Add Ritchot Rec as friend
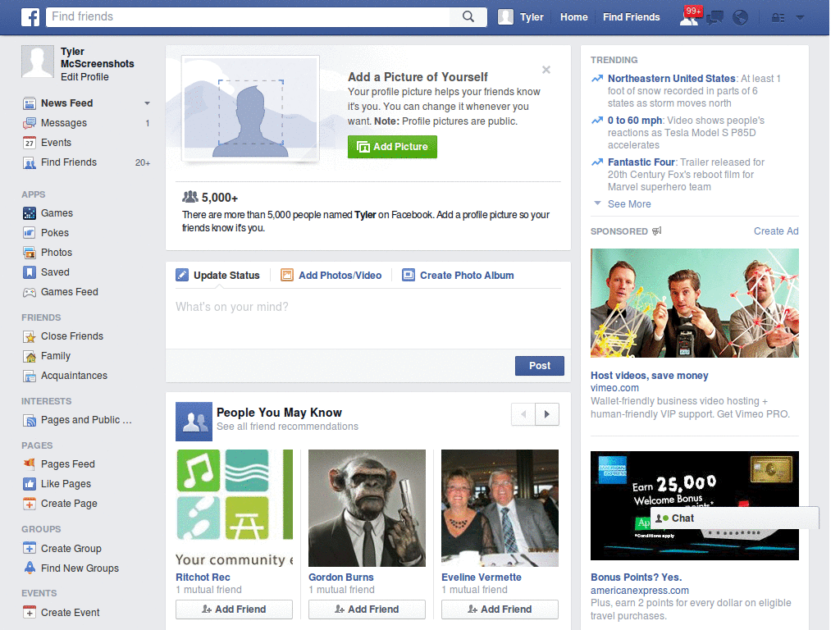840x630 pixels. pyautogui.click(x=234, y=609)
